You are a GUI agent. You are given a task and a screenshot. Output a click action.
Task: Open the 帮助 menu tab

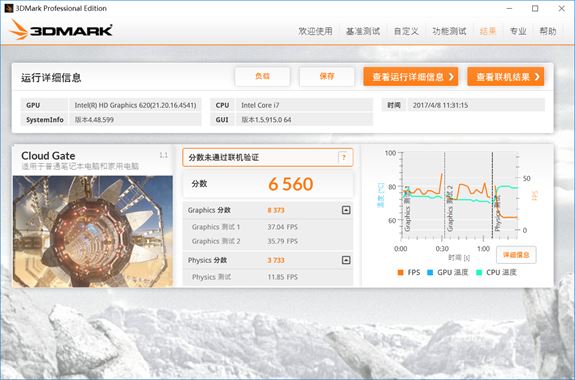548,31
